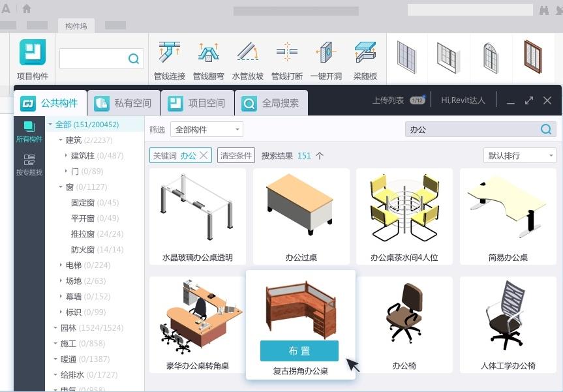563x392 pixels.
Task: Open the 办公桌茶水间4人位 component card
Action: click(404, 217)
